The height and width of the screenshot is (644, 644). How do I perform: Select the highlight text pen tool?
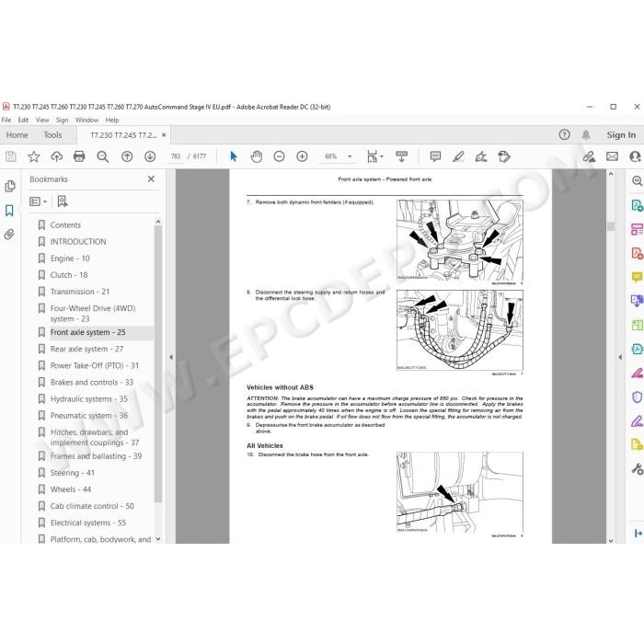click(458, 156)
